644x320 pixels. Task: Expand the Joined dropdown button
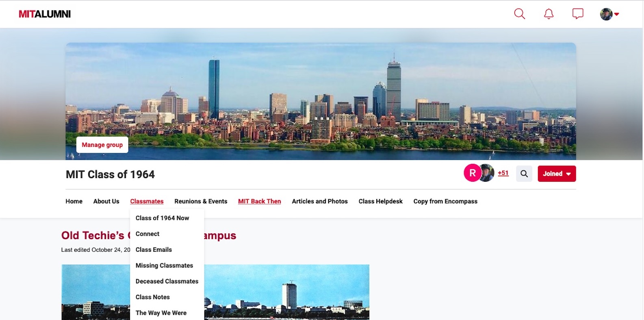pos(556,174)
